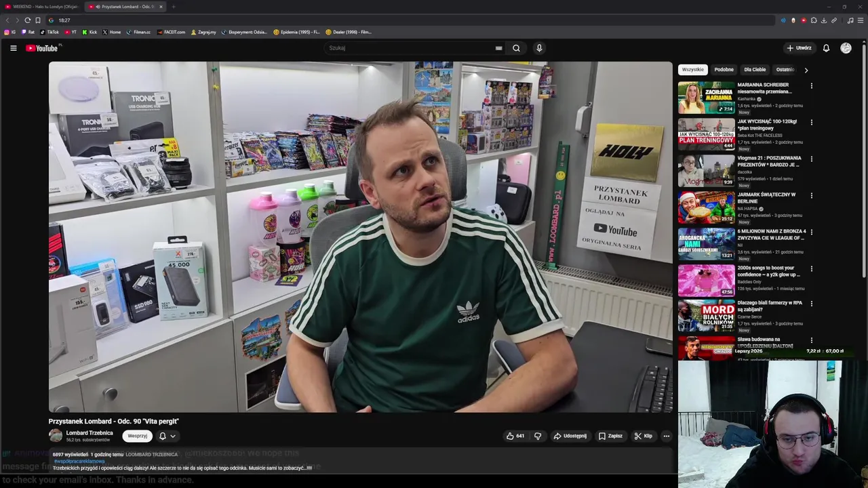Open options for Vlogmas 21 video

click(x=811, y=159)
